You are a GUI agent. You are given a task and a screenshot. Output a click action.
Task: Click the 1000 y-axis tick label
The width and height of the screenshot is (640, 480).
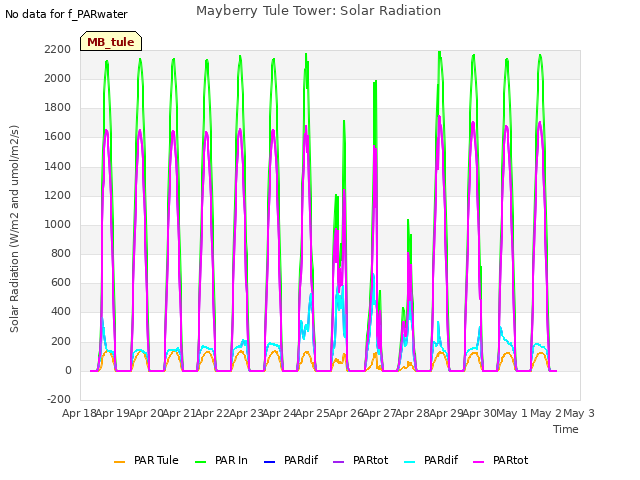[58, 224]
